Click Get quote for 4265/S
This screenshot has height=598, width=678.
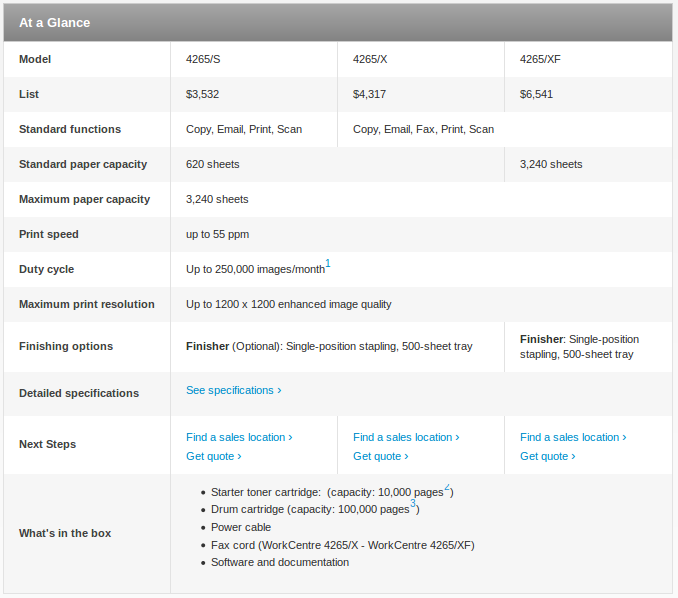coord(214,456)
